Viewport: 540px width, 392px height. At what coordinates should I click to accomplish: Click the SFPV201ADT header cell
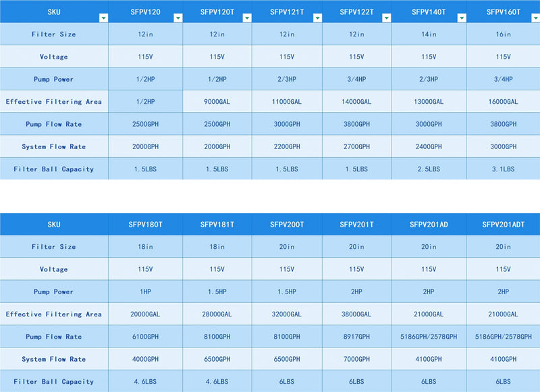(x=503, y=225)
